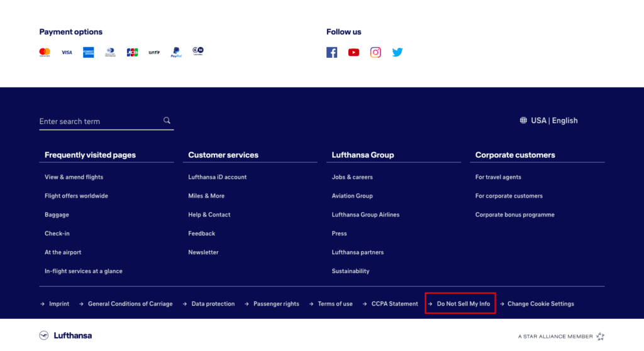The width and height of the screenshot is (644, 351).
Task: Open In-flight services at a glance
Action: coord(84,271)
